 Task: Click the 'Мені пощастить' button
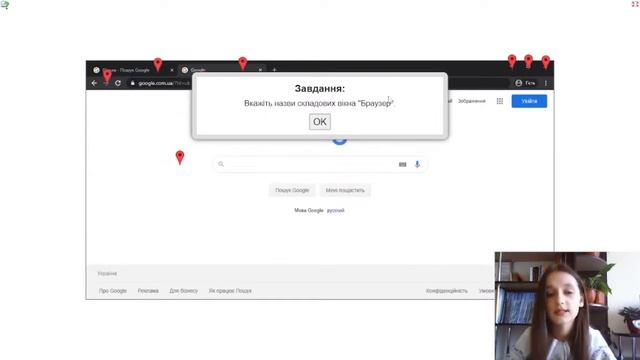[345, 190]
